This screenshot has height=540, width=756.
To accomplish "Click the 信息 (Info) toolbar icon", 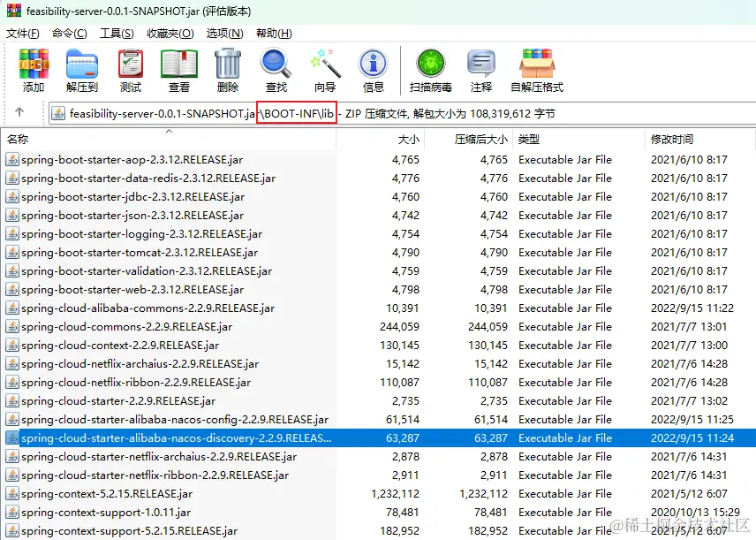I will [x=373, y=64].
